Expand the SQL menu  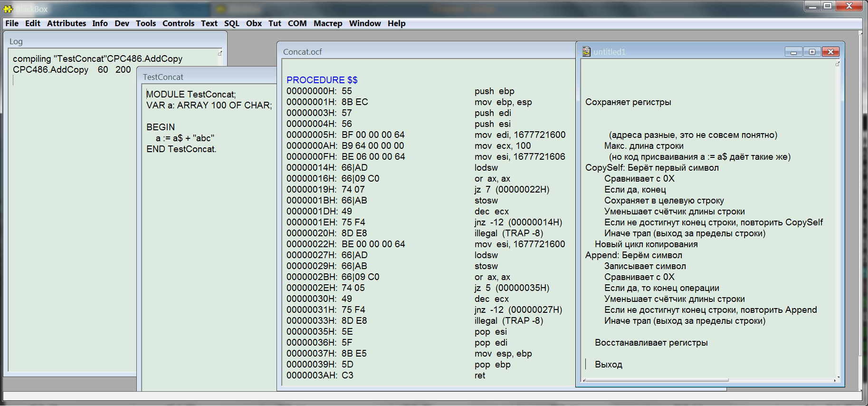click(x=231, y=23)
